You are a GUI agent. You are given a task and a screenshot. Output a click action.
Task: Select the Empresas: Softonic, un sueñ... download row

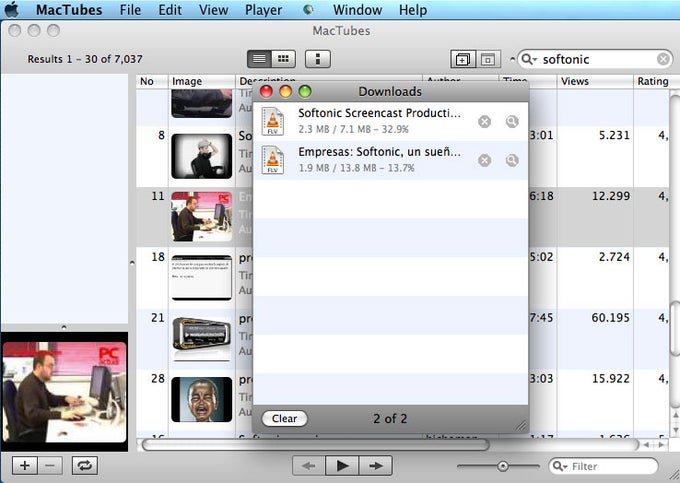(x=390, y=160)
